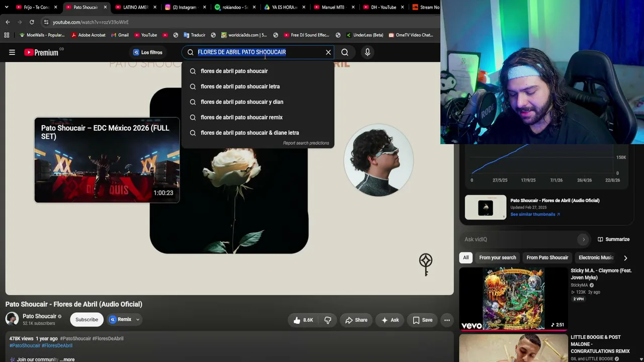View site information icon in address bar
The width and height of the screenshot is (644, 362).
point(46,22)
